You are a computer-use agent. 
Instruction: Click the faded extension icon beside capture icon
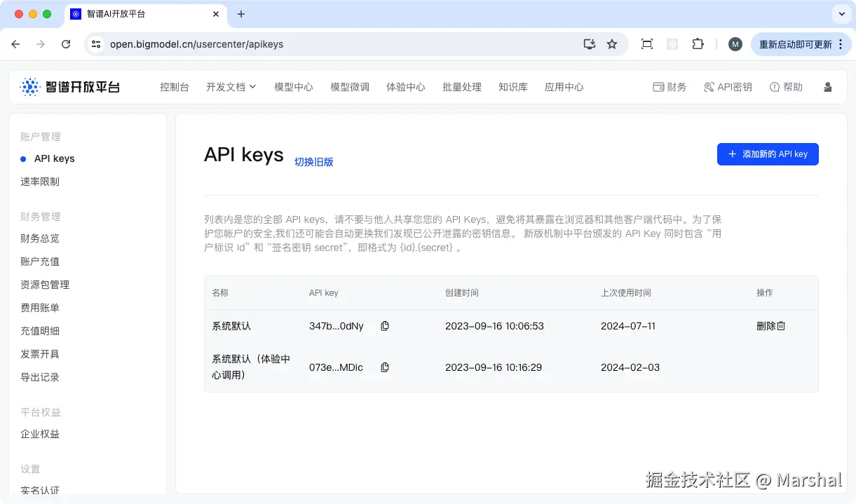672,44
